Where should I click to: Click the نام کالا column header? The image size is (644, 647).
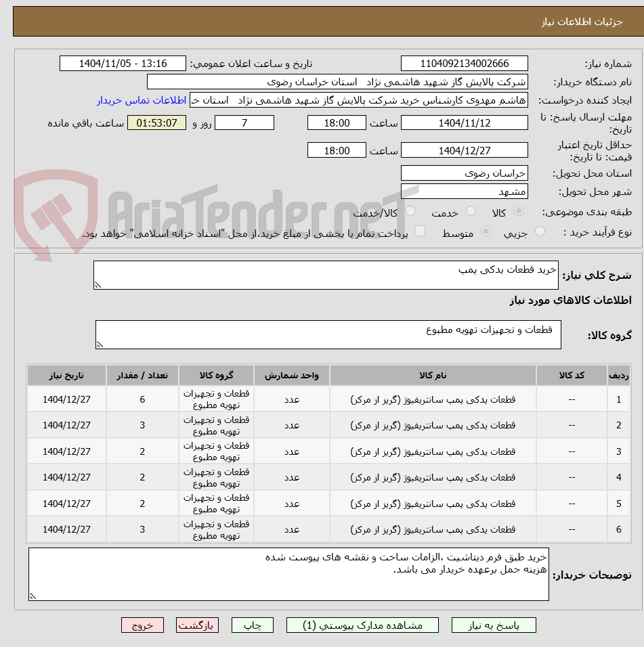pyautogui.click(x=433, y=376)
